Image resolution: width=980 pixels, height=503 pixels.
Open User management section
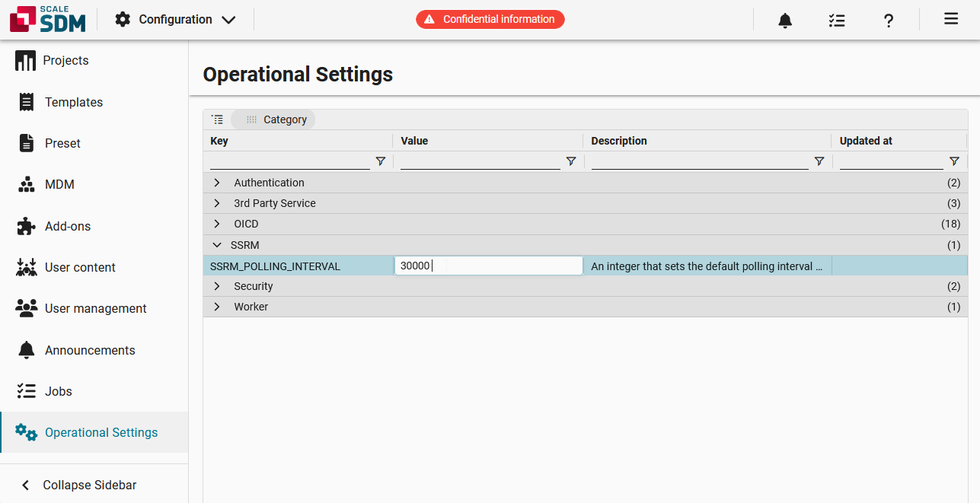pyautogui.click(x=95, y=308)
